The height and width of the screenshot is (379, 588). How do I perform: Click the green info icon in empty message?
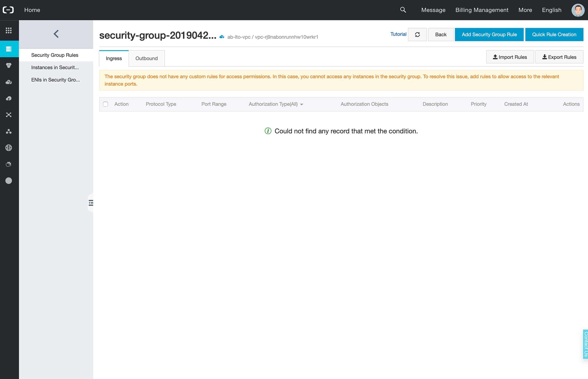point(268,131)
